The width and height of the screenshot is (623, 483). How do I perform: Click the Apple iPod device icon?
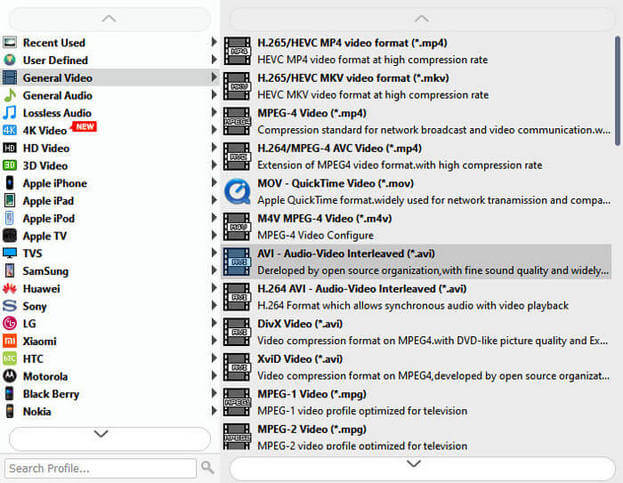pos(10,218)
